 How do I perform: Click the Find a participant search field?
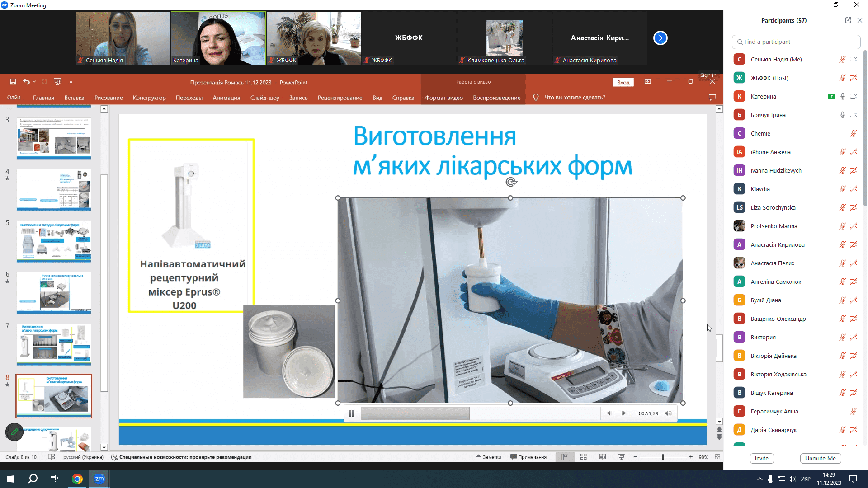(x=796, y=42)
